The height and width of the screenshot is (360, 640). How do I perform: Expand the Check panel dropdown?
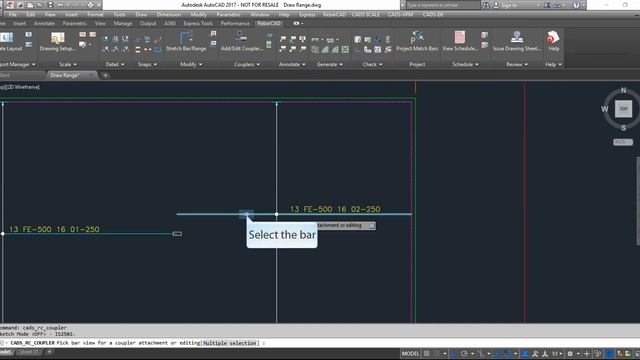coord(372,64)
